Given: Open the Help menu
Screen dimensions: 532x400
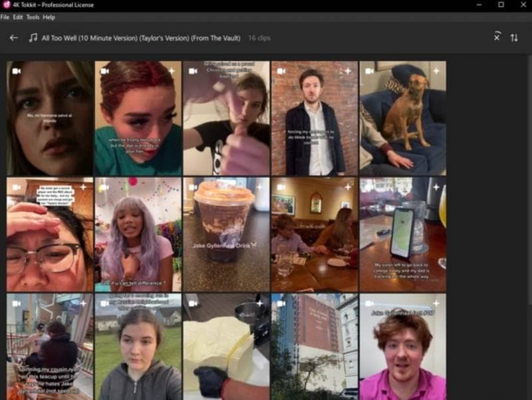Looking at the screenshot, I should click(x=49, y=17).
